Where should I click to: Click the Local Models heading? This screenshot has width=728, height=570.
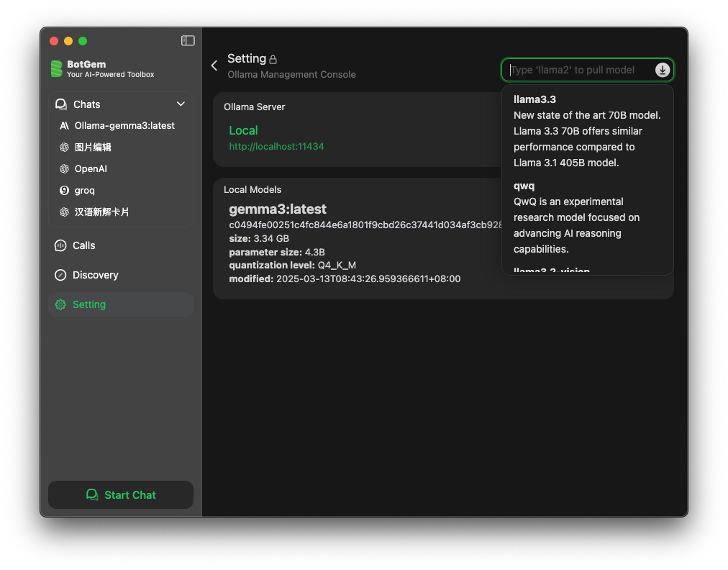click(x=252, y=189)
